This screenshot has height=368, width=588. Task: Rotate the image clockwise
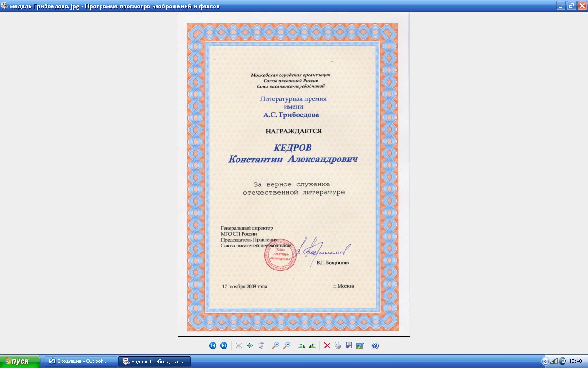(x=301, y=345)
